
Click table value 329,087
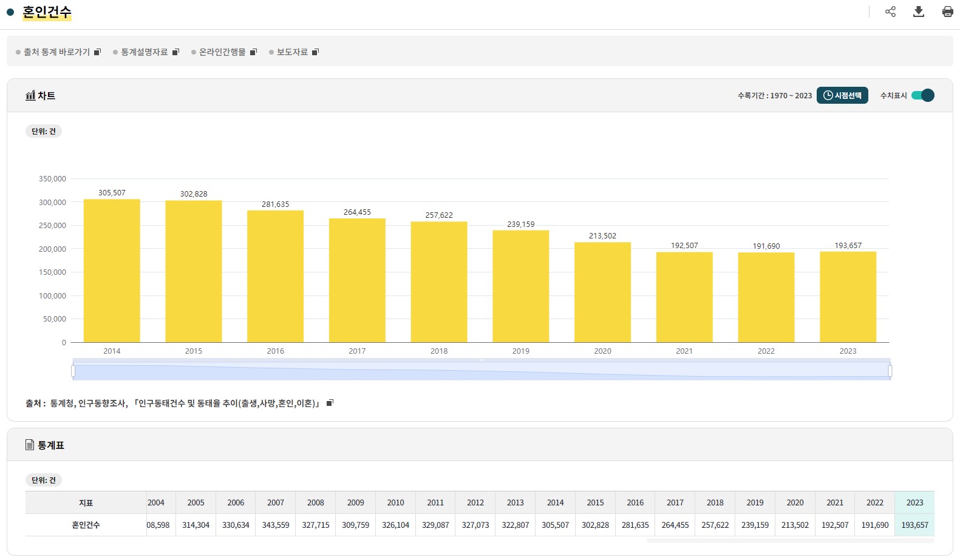[x=435, y=525]
